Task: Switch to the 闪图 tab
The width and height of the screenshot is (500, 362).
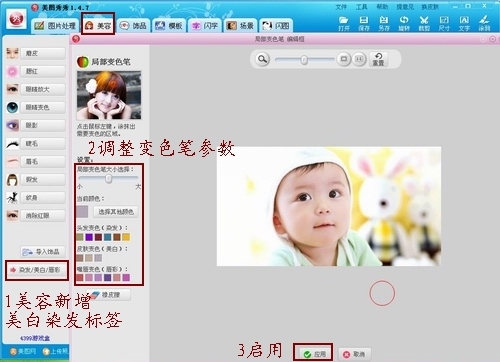Action: (x=276, y=26)
